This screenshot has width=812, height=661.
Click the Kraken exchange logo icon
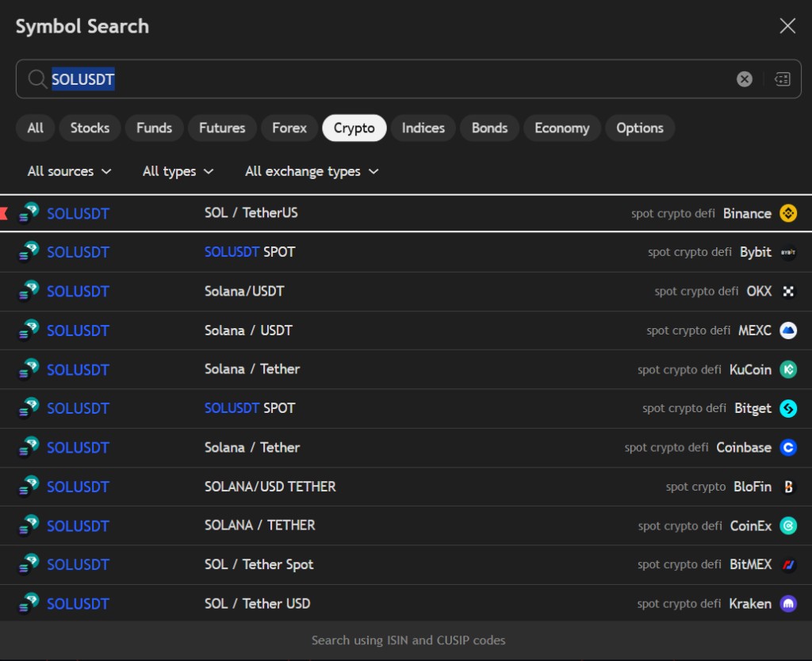pos(789,603)
